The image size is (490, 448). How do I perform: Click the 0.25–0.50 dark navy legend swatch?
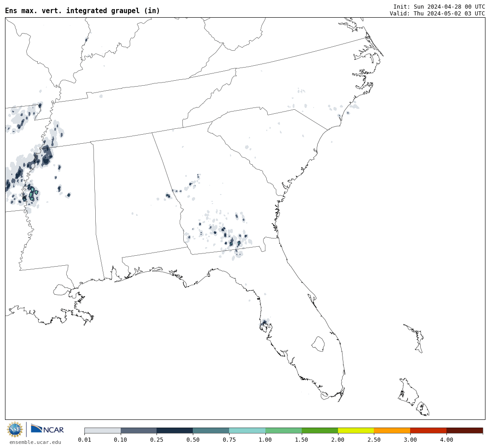pyautogui.click(x=175, y=430)
